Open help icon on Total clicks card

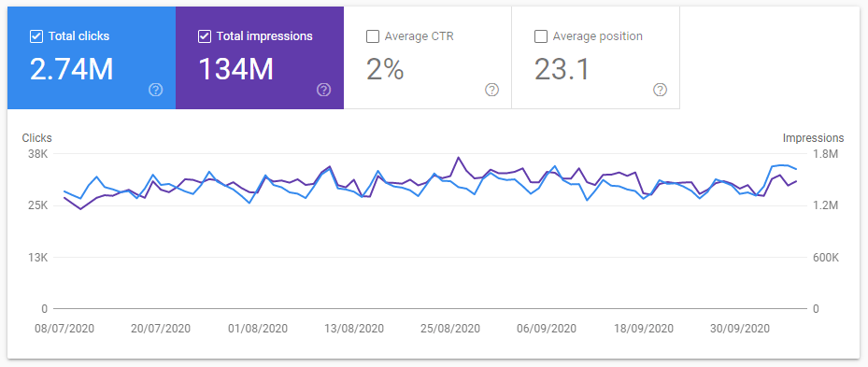click(155, 90)
